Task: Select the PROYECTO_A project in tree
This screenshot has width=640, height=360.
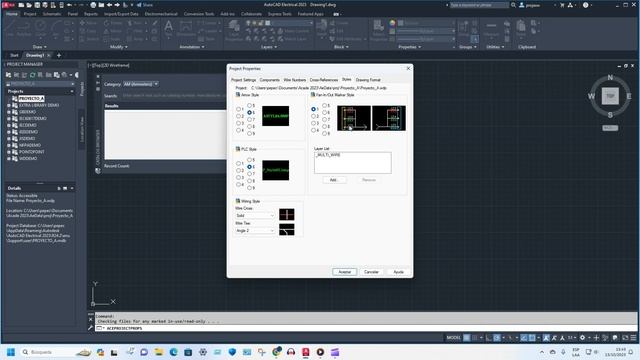Action: (x=31, y=98)
